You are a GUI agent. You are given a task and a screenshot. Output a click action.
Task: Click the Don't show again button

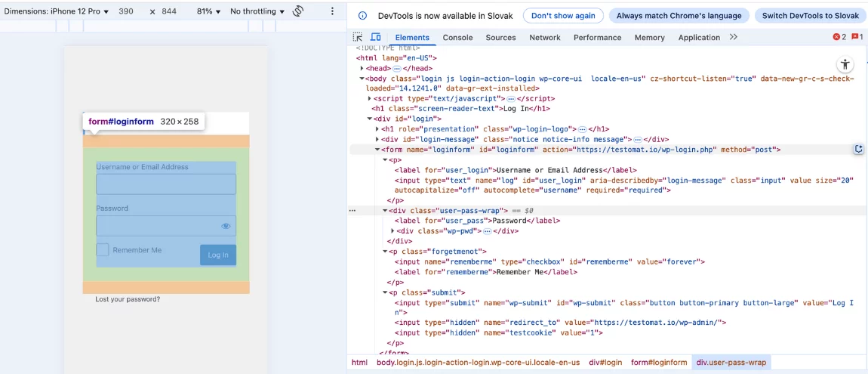pos(563,15)
